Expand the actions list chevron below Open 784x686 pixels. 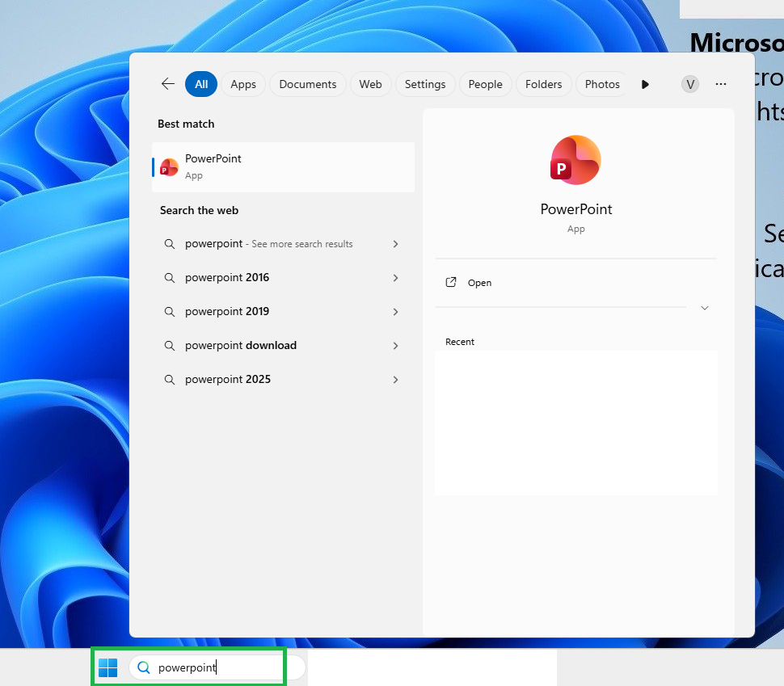click(x=705, y=308)
